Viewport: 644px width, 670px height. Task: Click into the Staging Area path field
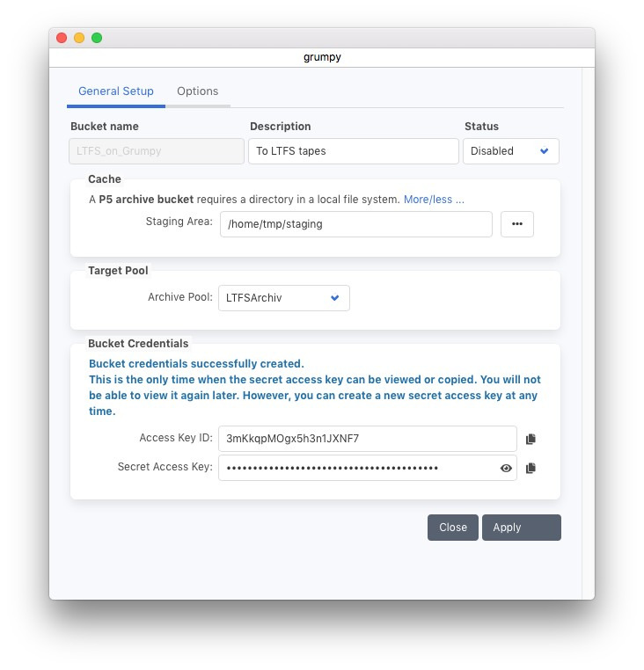(355, 224)
